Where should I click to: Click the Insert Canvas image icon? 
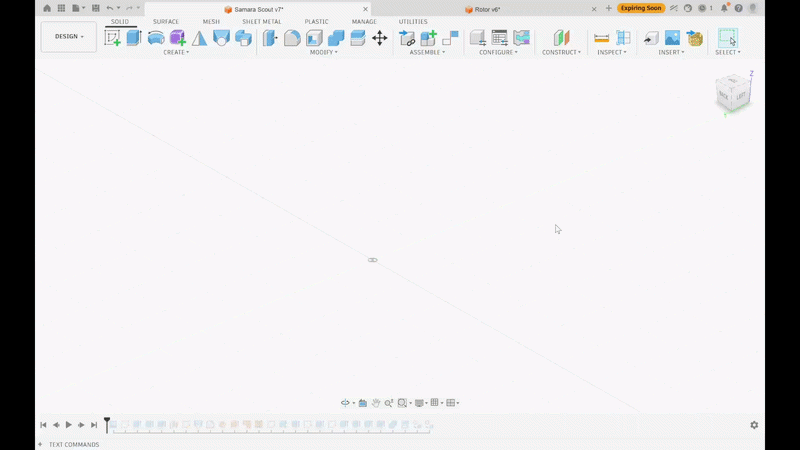coord(672,38)
